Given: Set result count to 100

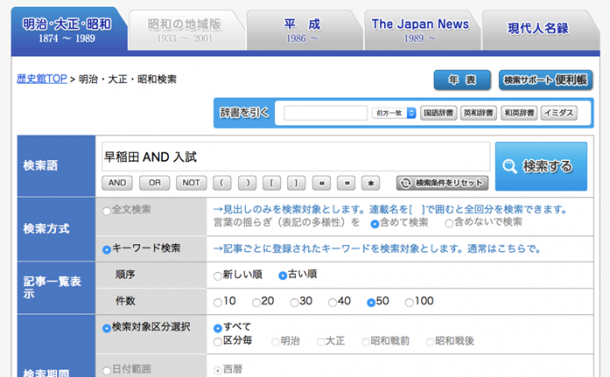Looking at the screenshot, I should [x=409, y=302].
